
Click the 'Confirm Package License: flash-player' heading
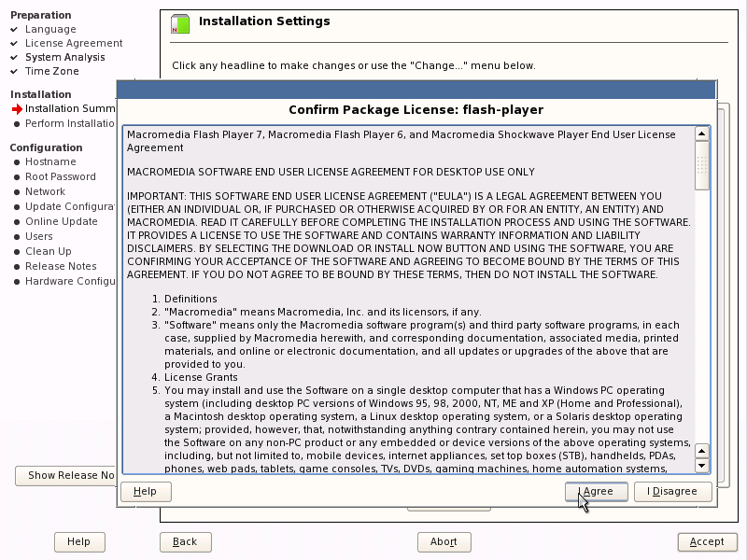416,110
